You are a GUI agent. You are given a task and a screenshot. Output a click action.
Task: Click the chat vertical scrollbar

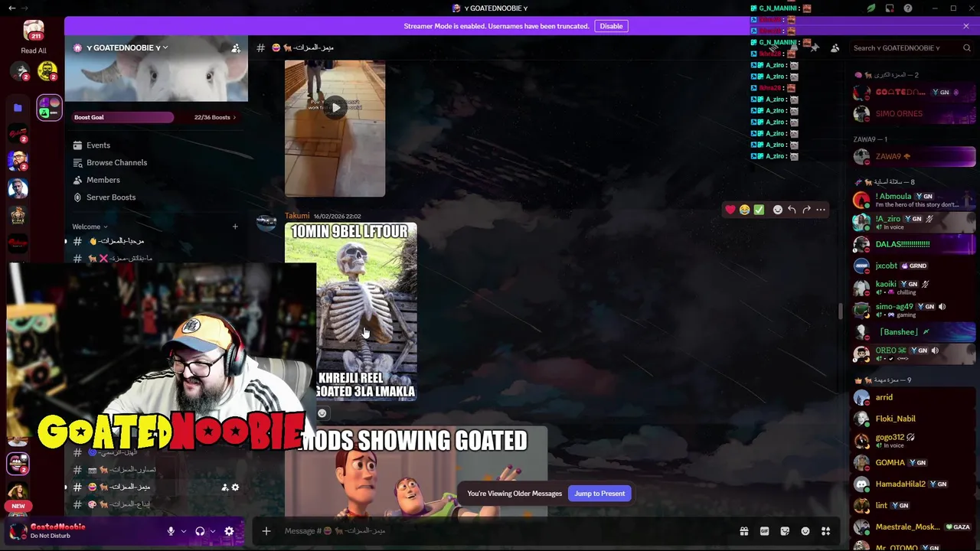(x=841, y=311)
